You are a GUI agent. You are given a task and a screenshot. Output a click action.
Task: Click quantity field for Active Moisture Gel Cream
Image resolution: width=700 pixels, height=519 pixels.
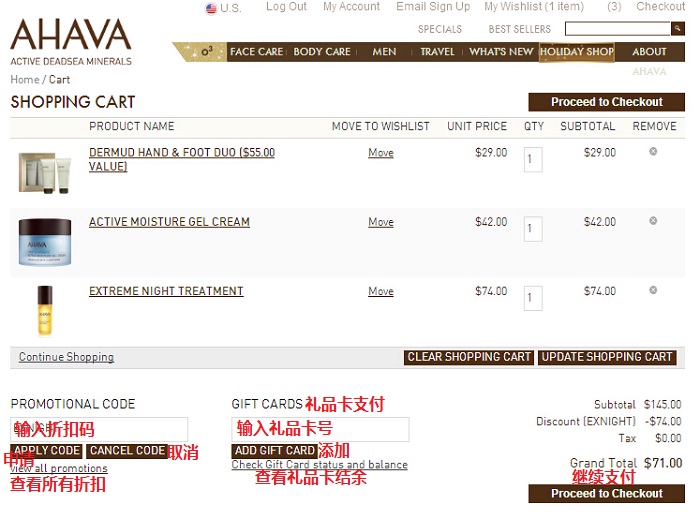pyautogui.click(x=533, y=228)
